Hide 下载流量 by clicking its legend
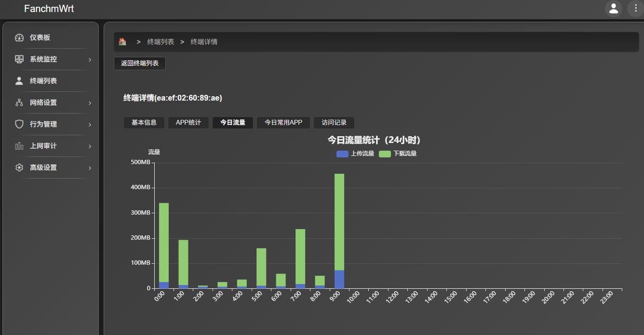Screen dimensions: 644x335 (x=398, y=154)
